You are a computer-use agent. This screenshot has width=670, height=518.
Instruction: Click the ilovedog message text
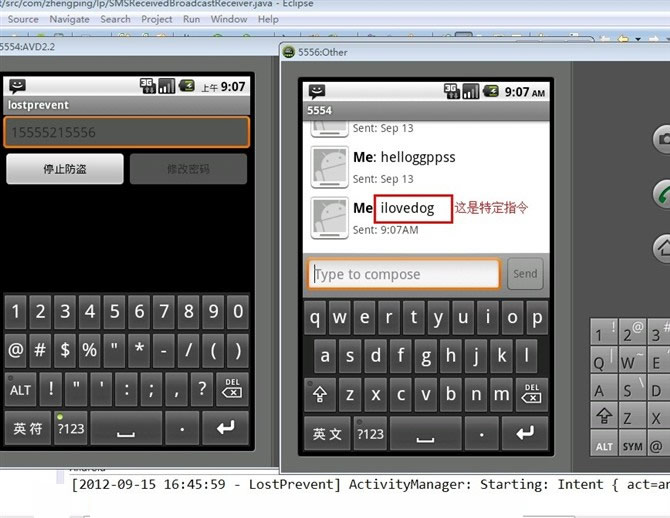click(x=407, y=208)
